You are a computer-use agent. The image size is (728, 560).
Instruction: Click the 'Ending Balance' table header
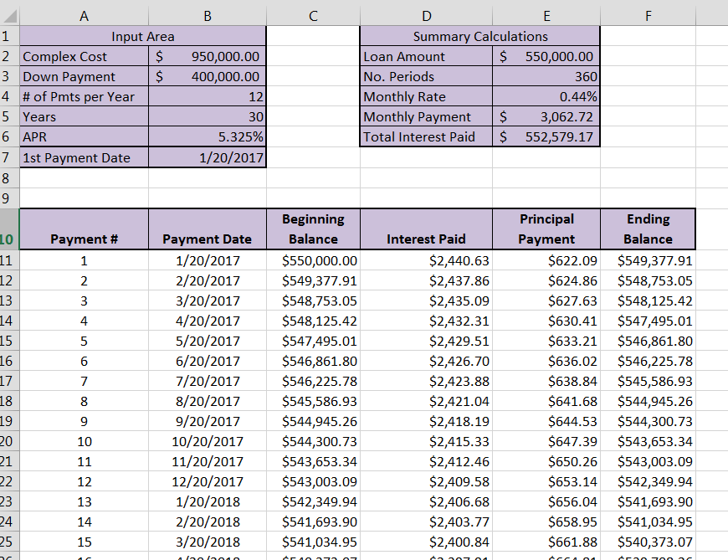tap(649, 229)
